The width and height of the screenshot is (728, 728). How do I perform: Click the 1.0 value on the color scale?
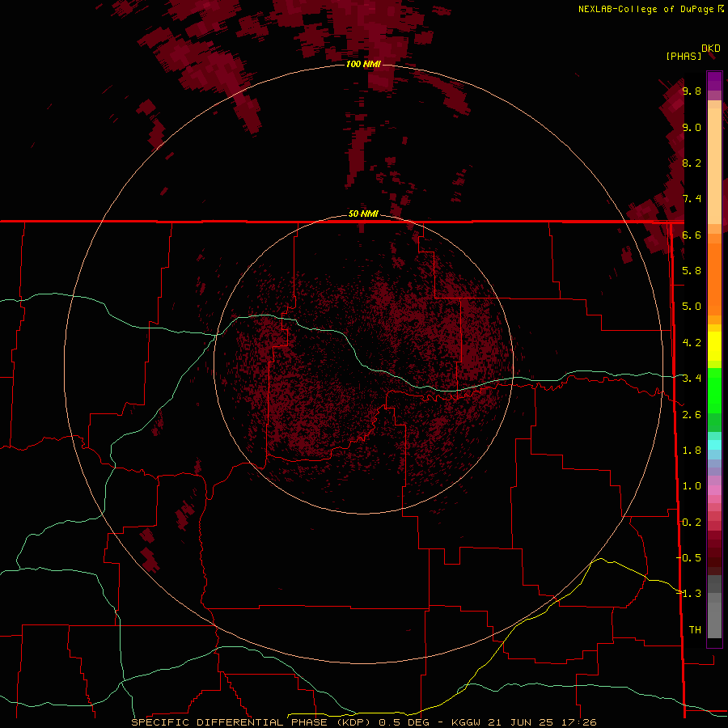[x=692, y=486]
